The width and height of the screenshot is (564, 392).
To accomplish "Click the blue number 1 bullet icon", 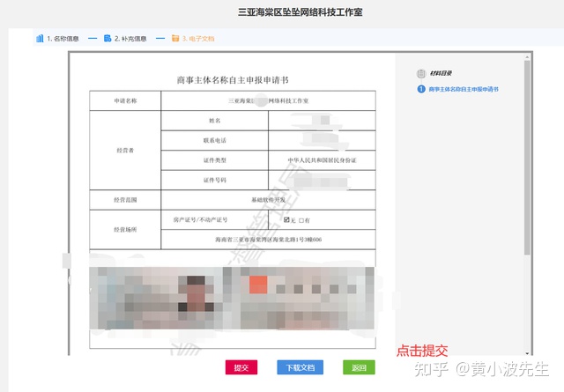I will pyautogui.click(x=421, y=90).
